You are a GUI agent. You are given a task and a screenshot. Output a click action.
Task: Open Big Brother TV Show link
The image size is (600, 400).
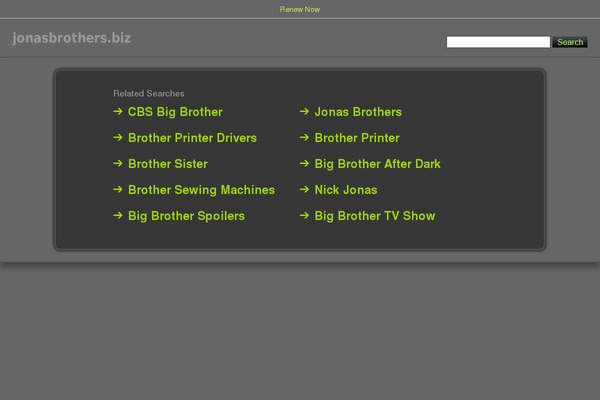click(375, 216)
